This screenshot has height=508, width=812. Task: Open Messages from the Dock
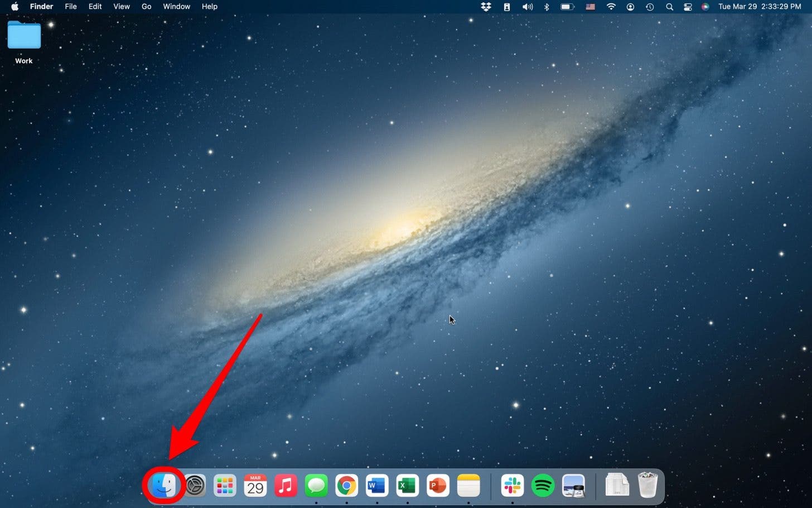tap(316, 485)
